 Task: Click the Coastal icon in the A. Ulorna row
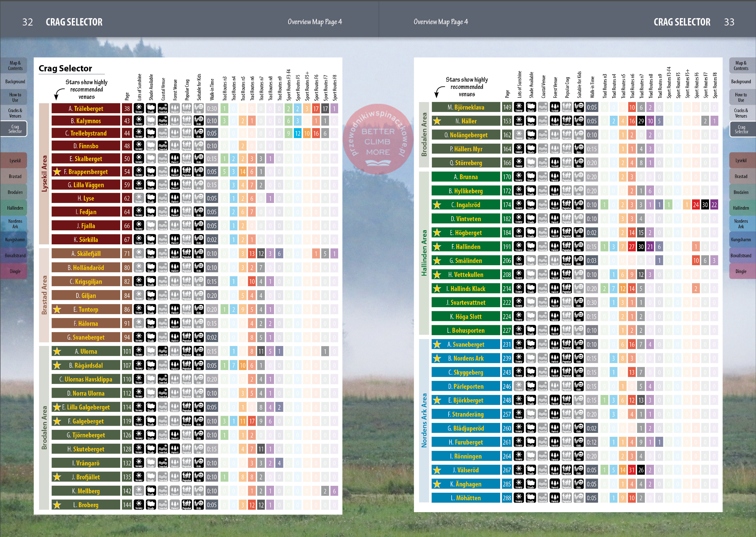[163, 351]
